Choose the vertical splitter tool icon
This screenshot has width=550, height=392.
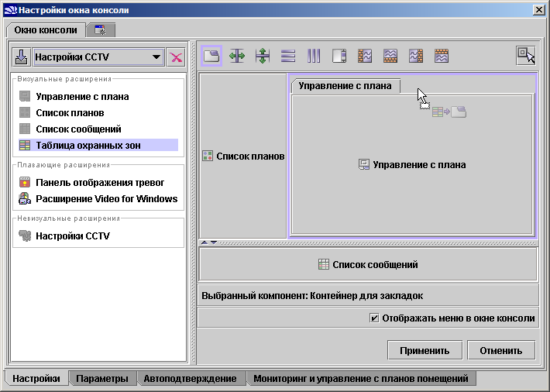[x=263, y=56]
